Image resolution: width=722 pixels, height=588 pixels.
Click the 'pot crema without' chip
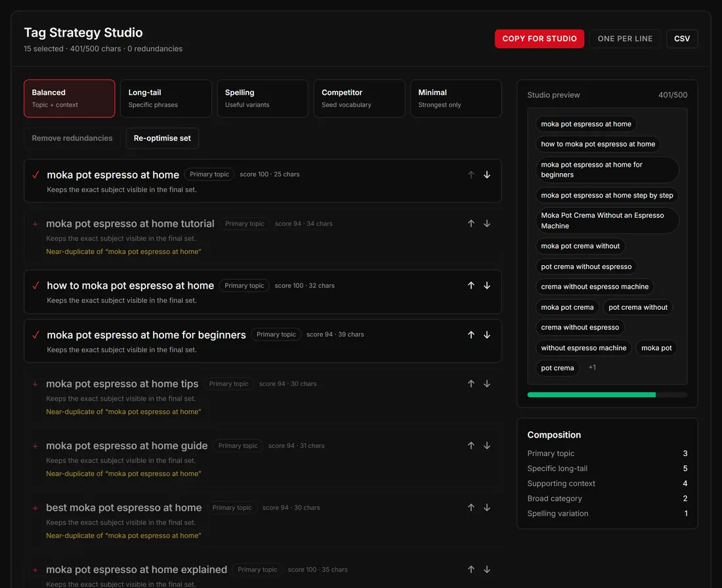638,307
